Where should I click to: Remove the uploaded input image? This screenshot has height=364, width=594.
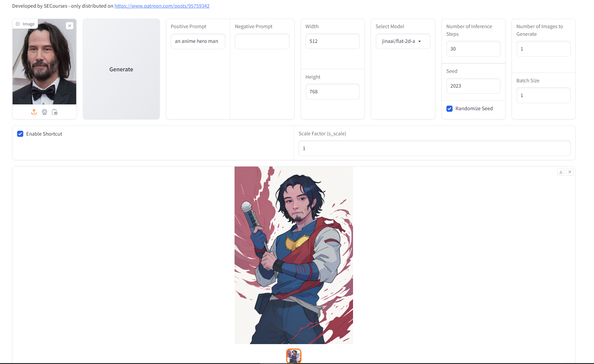[x=70, y=26]
